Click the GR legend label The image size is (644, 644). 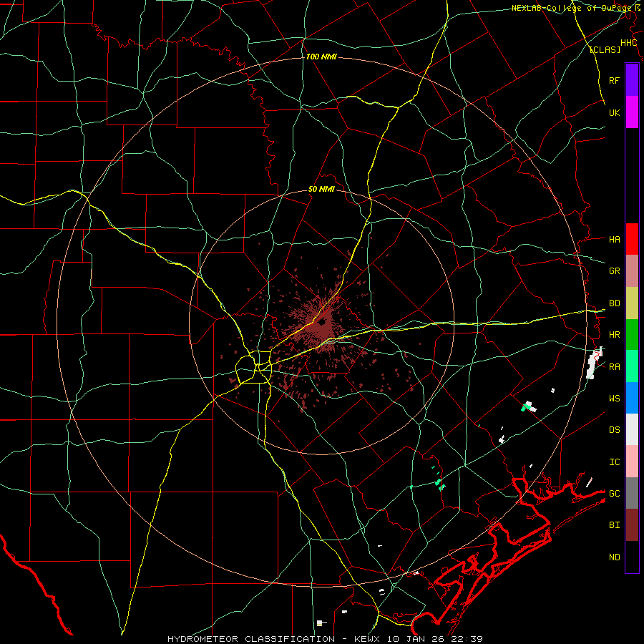click(x=614, y=270)
